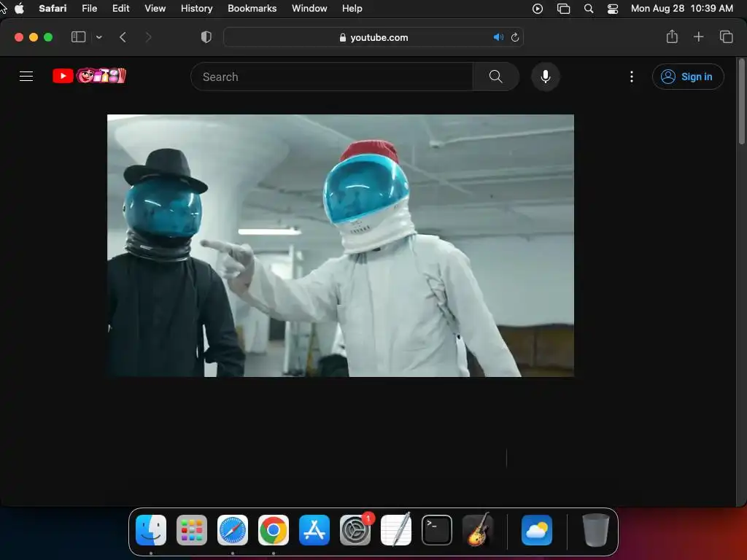Open GarageBand from the Dock
The height and width of the screenshot is (560, 747).
tap(478, 530)
